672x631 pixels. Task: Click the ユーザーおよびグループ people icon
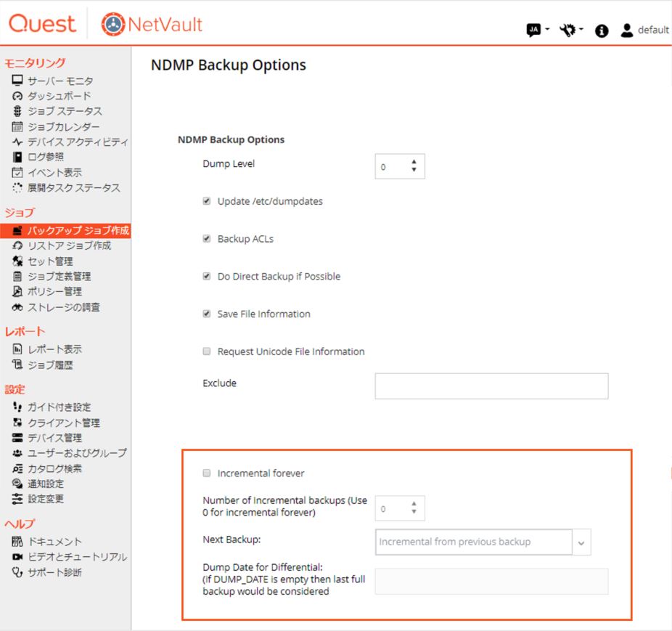17,453
